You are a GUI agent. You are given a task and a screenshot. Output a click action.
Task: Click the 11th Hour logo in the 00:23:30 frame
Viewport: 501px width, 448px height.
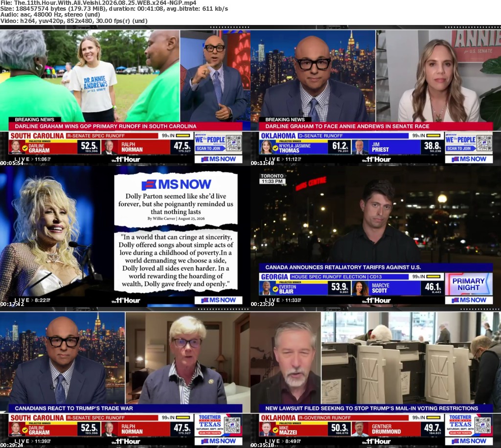pos(376,300)
